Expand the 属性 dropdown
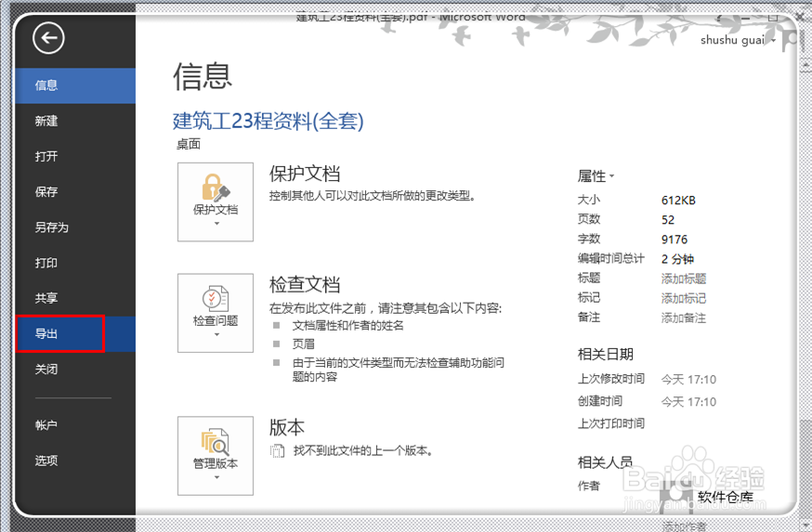812x532 pixels. point(596,176)
